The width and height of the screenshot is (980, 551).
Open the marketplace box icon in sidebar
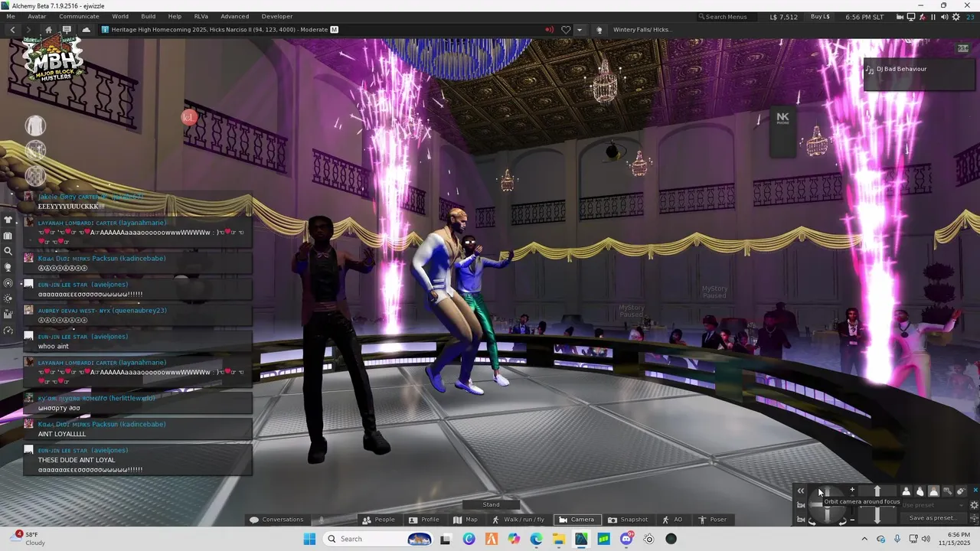8,315
